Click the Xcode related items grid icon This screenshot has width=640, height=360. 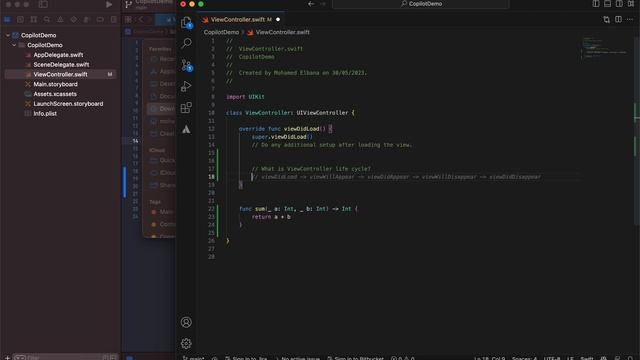[x=129, y=19]
